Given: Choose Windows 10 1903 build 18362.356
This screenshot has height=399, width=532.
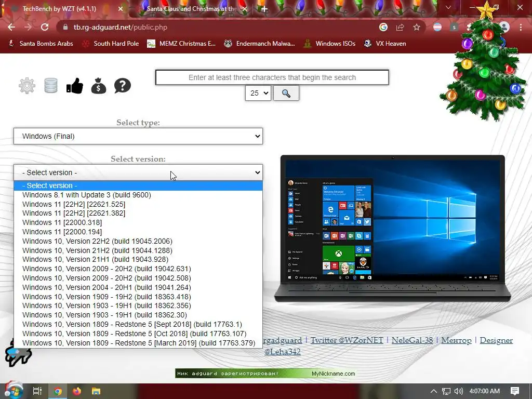Looking at the screenshot, I should (138, 305).
